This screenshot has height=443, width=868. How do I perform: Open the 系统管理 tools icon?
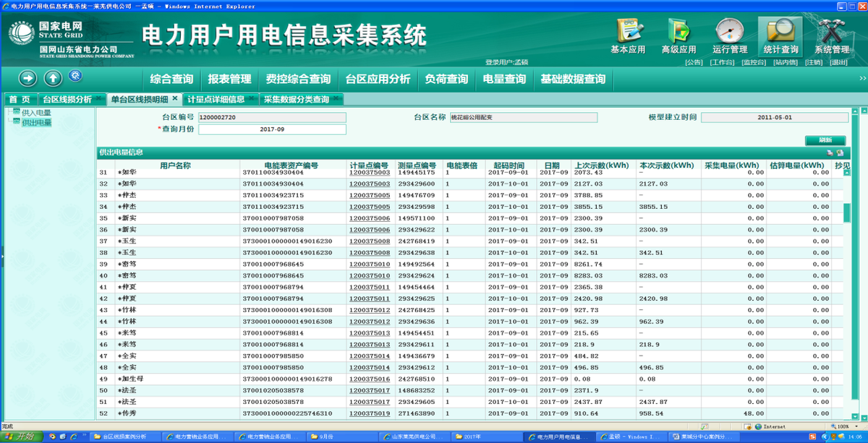click(832, 36)
